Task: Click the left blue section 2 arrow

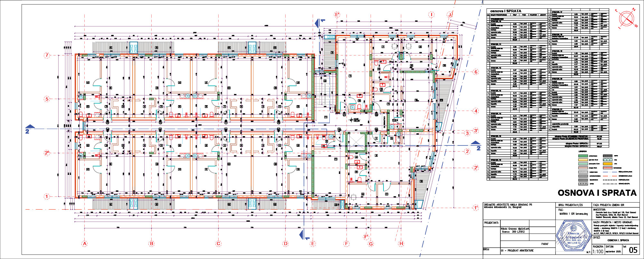Action: click(x=29, y=129)
